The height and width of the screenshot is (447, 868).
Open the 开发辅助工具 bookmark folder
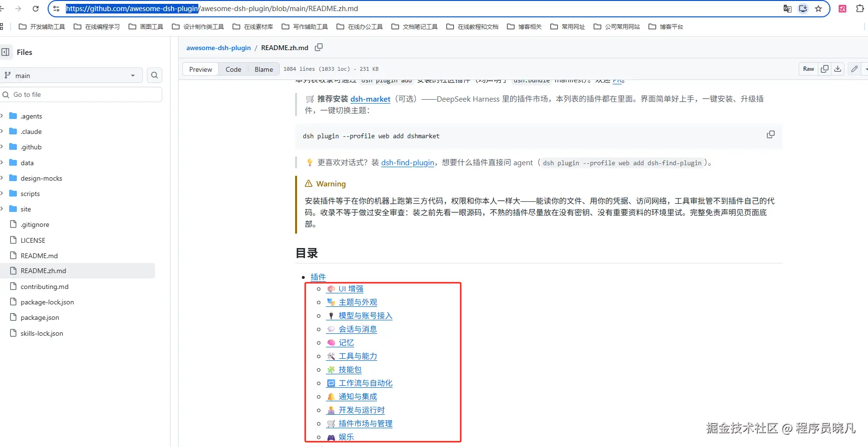(42, 26)
